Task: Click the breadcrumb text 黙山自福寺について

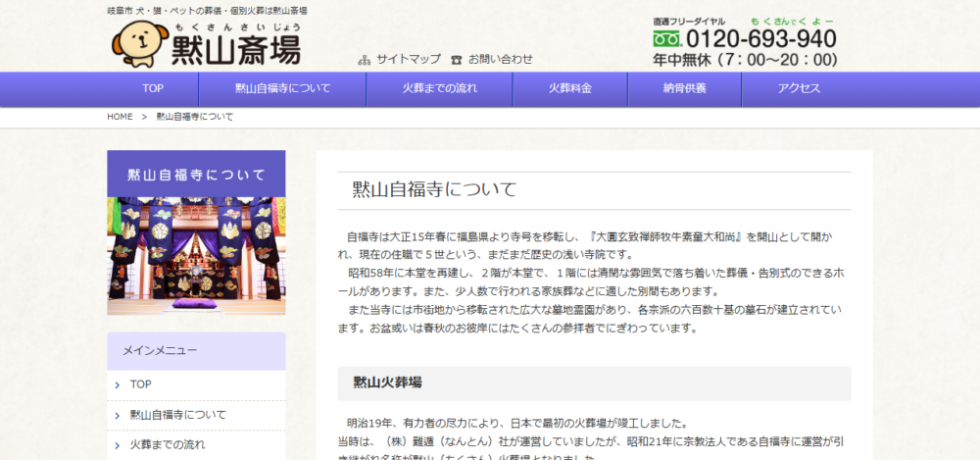Action: pyautogui.click(x=194, y=117)
